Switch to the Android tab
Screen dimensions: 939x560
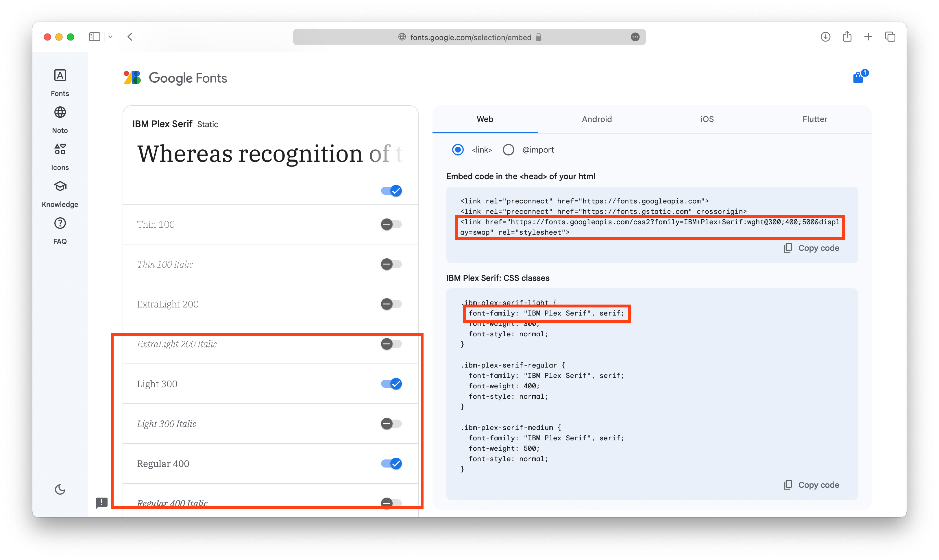[596, 119]
